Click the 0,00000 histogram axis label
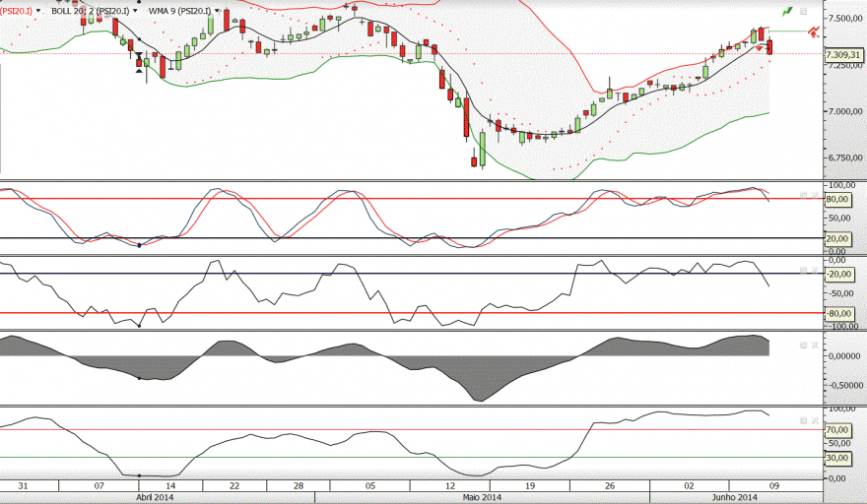Image resolution: width=867 pixels, height=504 pixels. (x=845, y=356)
